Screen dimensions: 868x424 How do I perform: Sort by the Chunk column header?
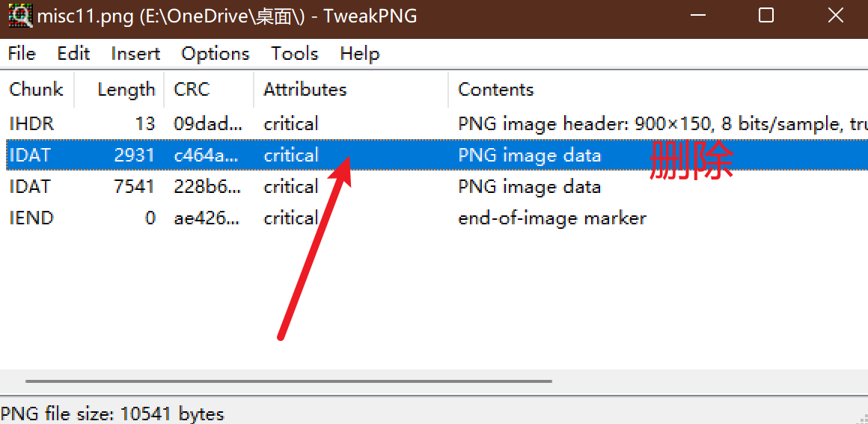[x=36, y=90]
